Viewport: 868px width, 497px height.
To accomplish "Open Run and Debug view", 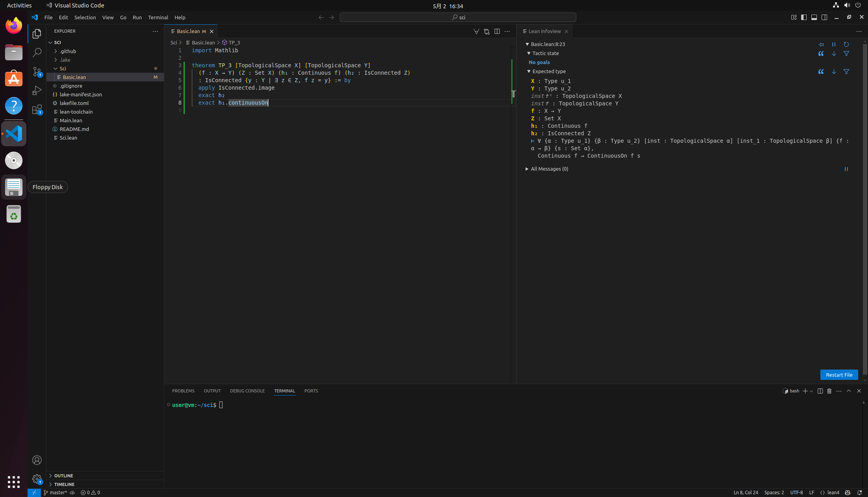I will [37, 90].
